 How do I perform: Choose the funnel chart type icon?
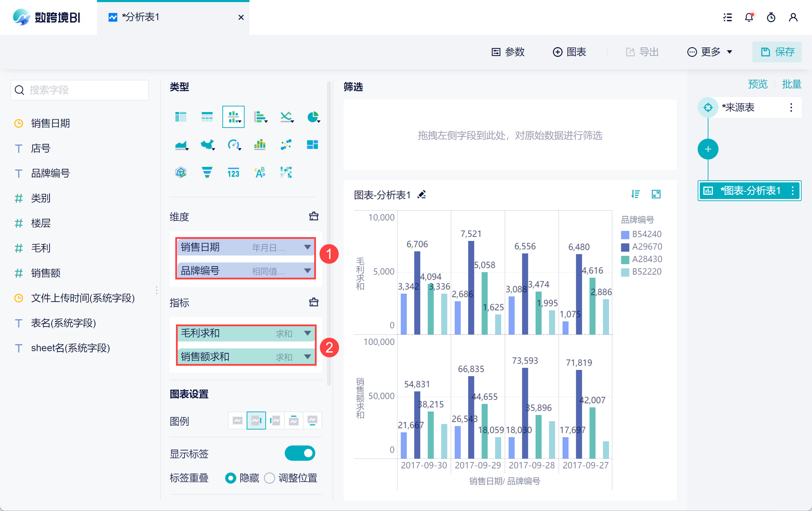point(207,172)
